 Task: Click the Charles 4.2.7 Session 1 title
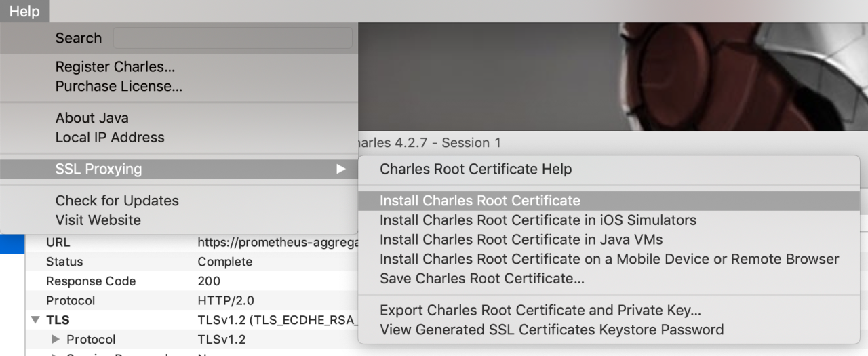pos(429,143)
